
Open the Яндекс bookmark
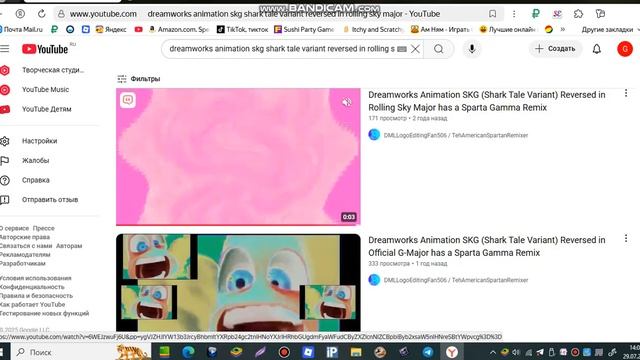[111, 29]
